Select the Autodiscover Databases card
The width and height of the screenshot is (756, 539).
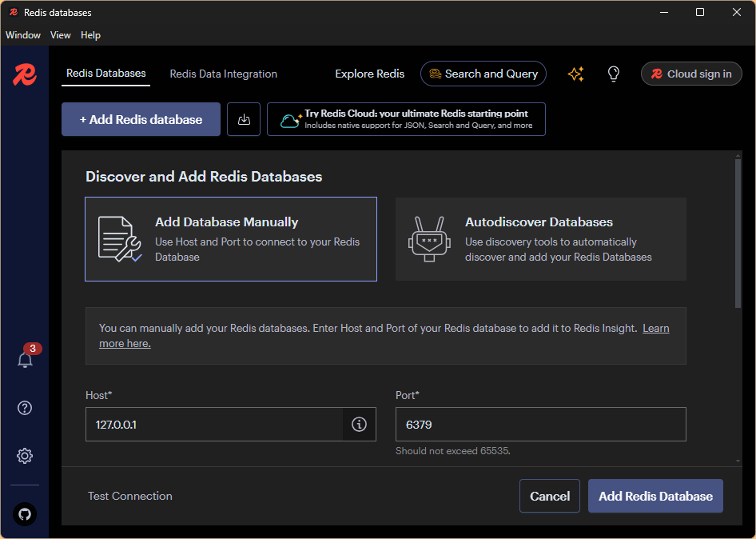click(x=541, y=239)
